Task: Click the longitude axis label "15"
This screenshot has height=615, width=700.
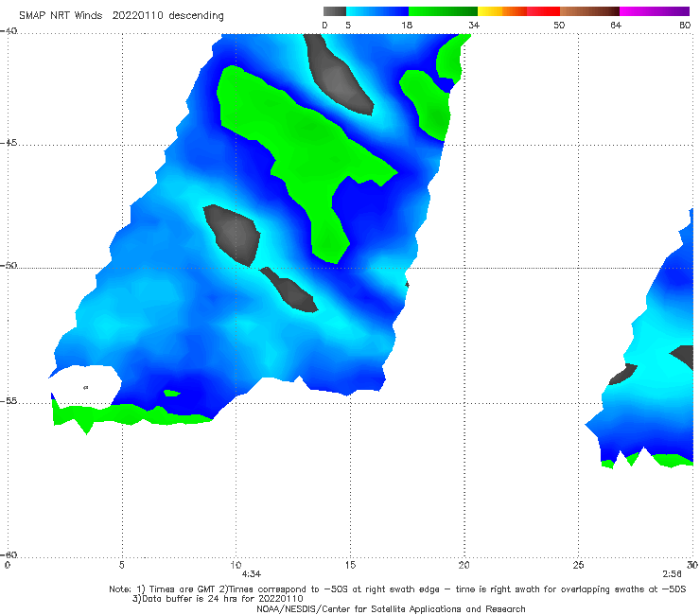Action: pyautogui.click(x=350, y=565)
